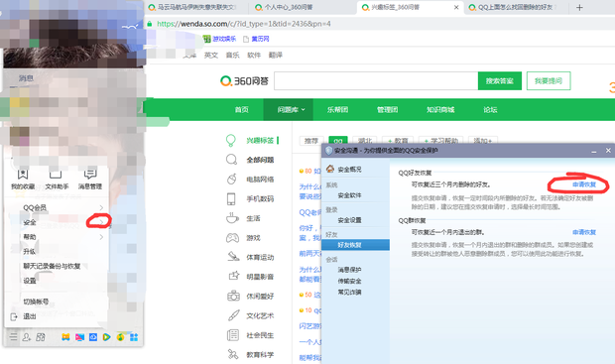
Task: Open the 休闲爱好 camera icon category
Action: [x=233, y=296]
